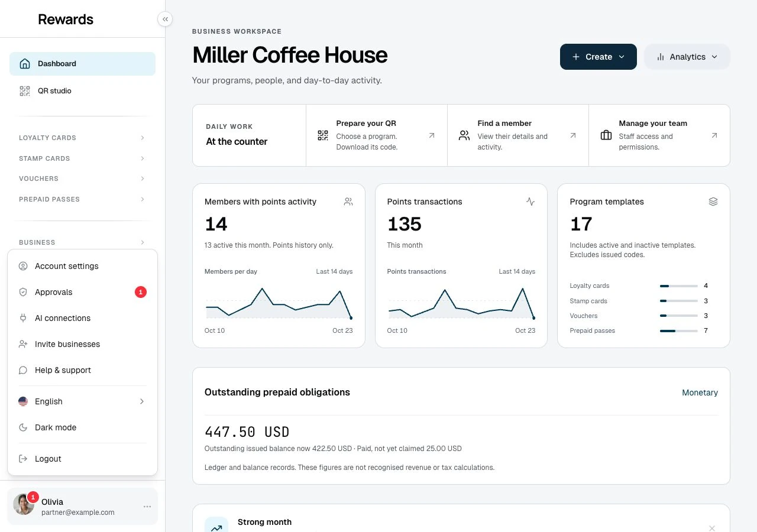Open the Manage your team shortcut
Viewport: 757px width, 532px height.
[659, 135]
